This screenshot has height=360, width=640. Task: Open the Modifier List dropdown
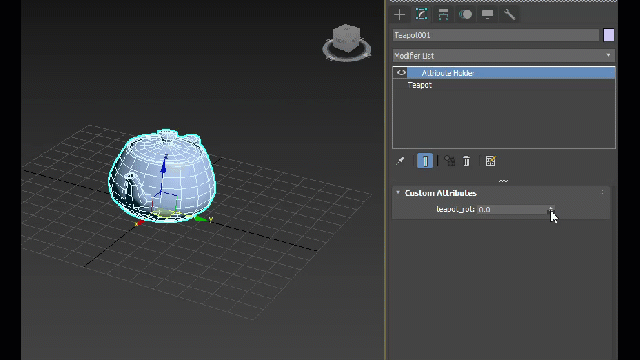[x=504, y=56]
